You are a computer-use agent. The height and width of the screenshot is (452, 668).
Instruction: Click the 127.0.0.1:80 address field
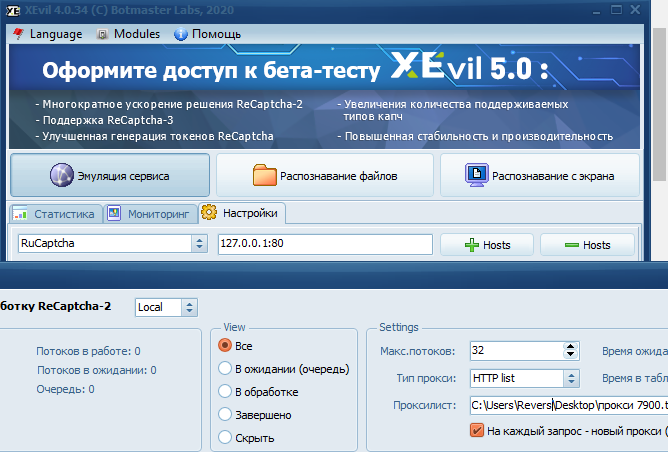tap(325, 244)
